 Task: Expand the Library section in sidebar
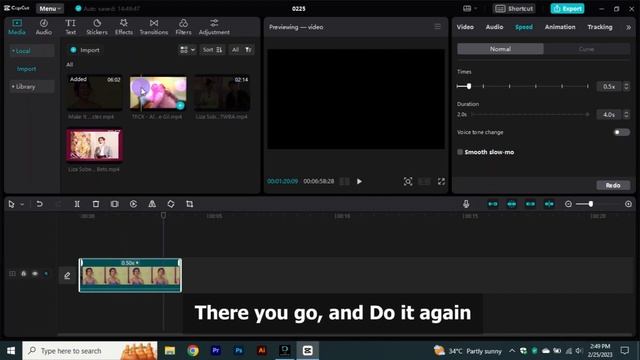coord(31,87)
